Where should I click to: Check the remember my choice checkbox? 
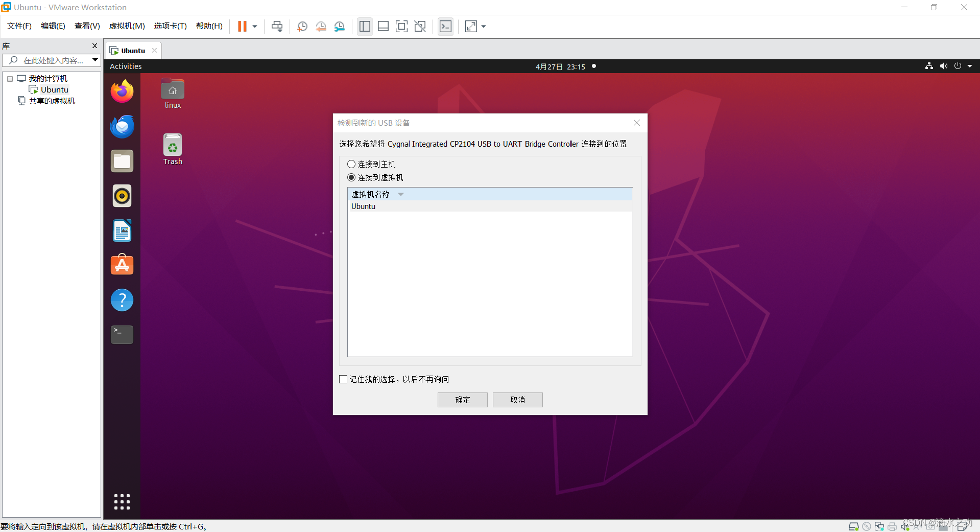[343, 379]
